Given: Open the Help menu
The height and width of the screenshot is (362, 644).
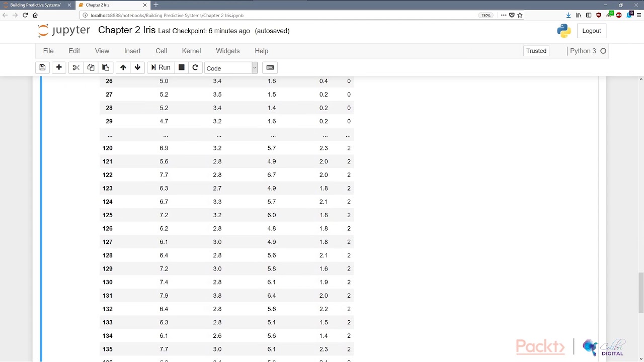Looking at the screenshot, I should [262, 51].
